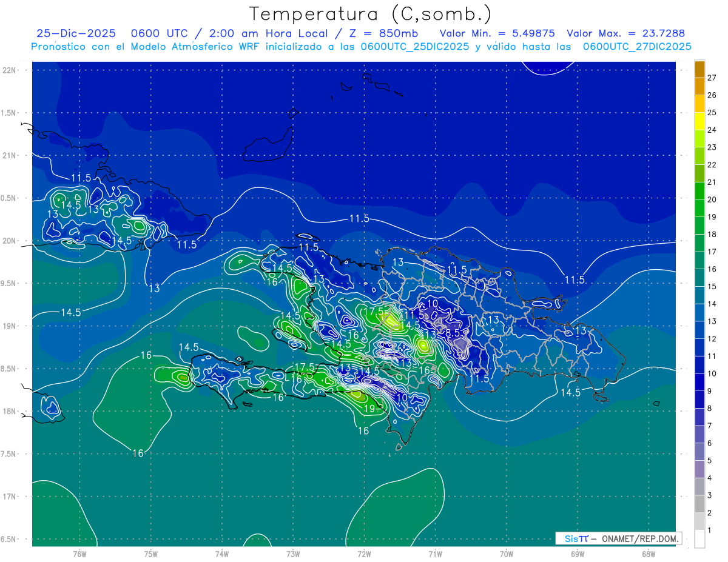728x562 pixels.
Task: Click the 19 contour label on the map
Action: click(369, 409)
